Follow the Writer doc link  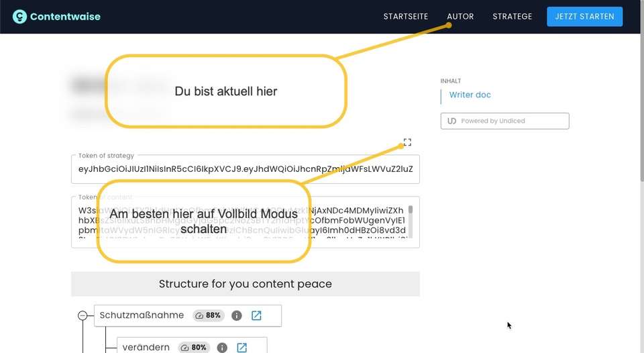(x=470, y=95)
